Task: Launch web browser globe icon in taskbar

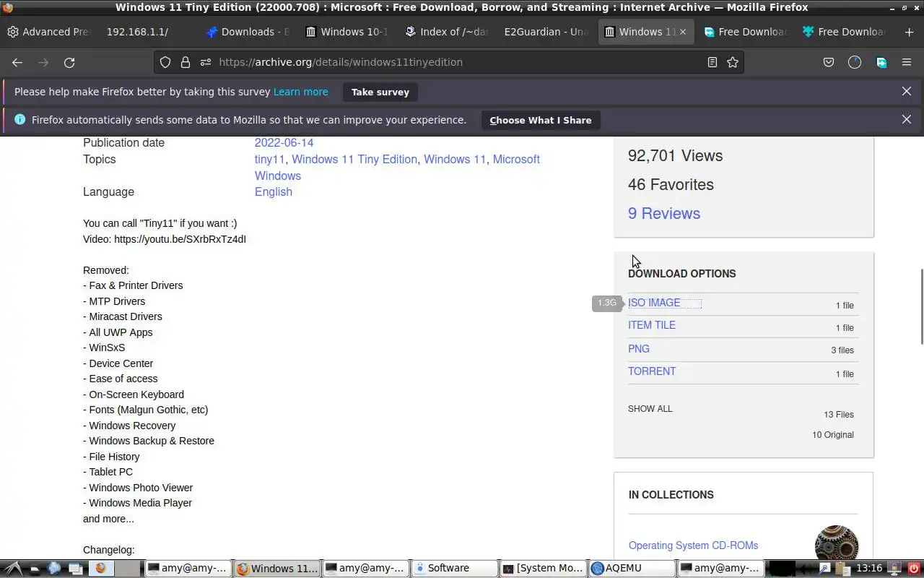Action: [x=54, y=569]
